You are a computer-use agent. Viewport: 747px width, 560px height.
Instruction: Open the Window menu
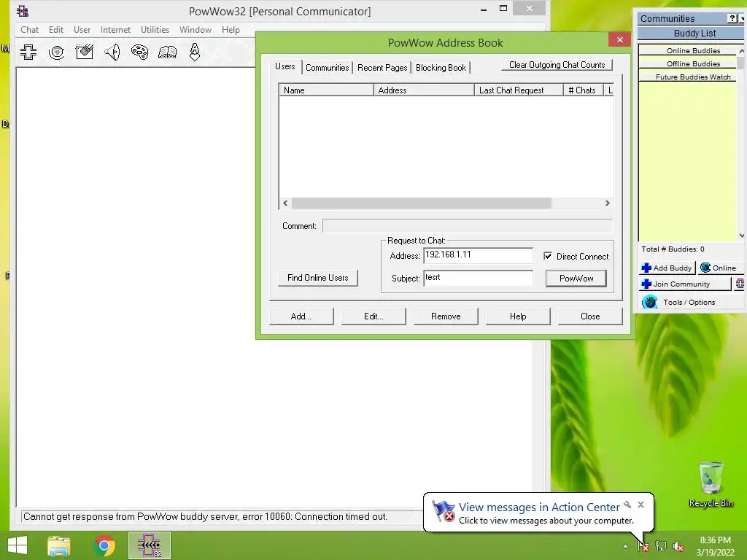click(196, 29)
